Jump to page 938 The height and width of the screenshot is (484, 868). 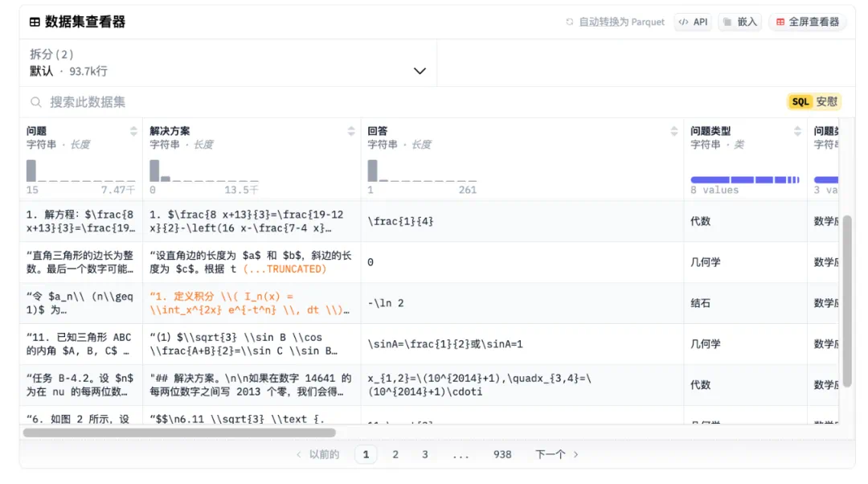(x=502, y=454)
